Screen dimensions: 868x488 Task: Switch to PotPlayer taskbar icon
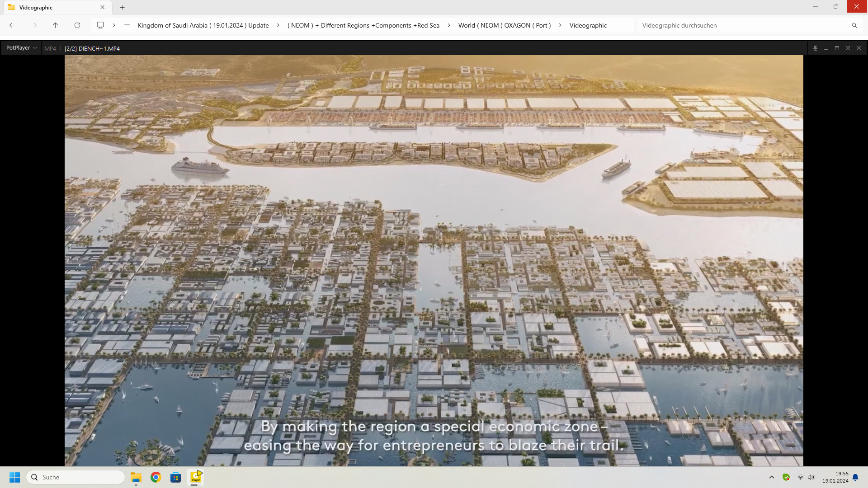click(196, 477)
